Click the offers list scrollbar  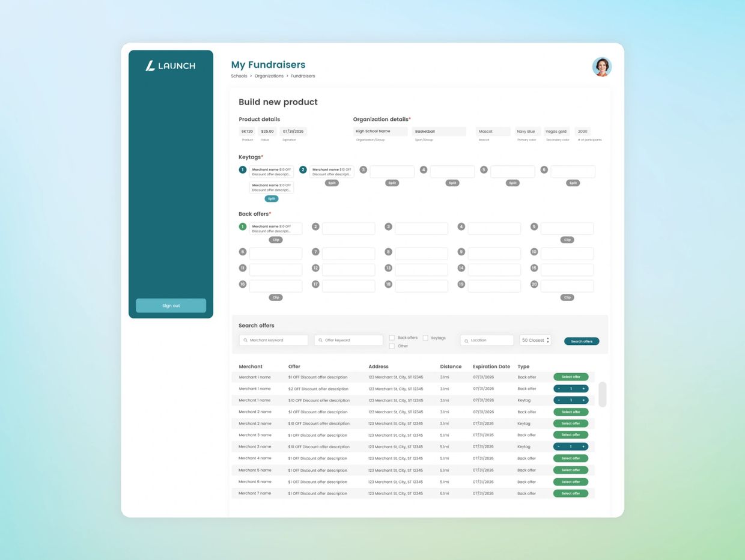(603, 394)
